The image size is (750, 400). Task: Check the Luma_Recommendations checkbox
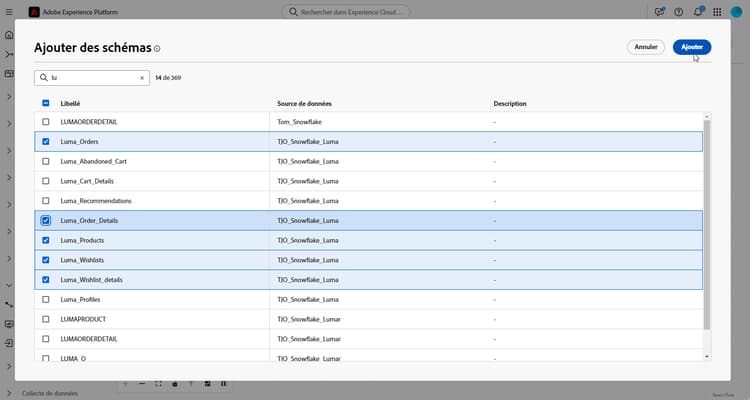pyautogui.click(x=45, y=200)
